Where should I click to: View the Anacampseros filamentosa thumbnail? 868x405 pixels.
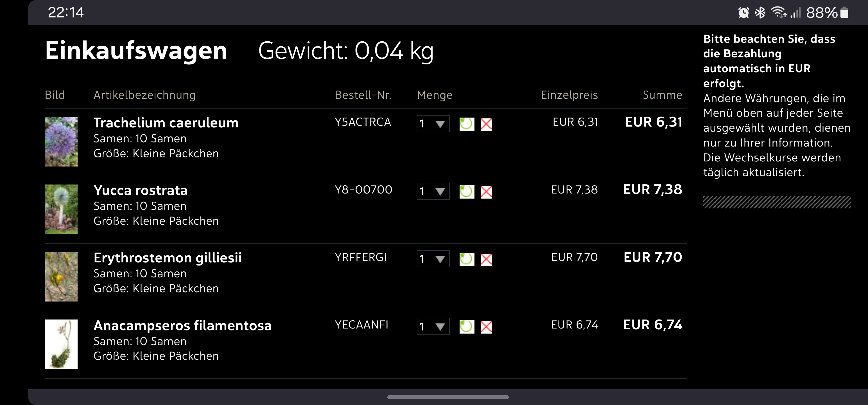(x=61, y=344)
